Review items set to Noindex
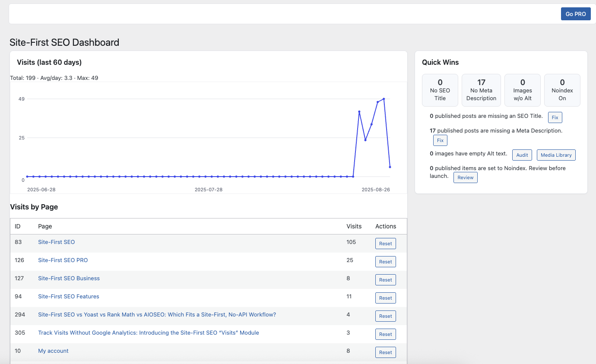Image resolution: width=596 pixels, height=364 pixels. pyautogui.click(x=465, y=177)
